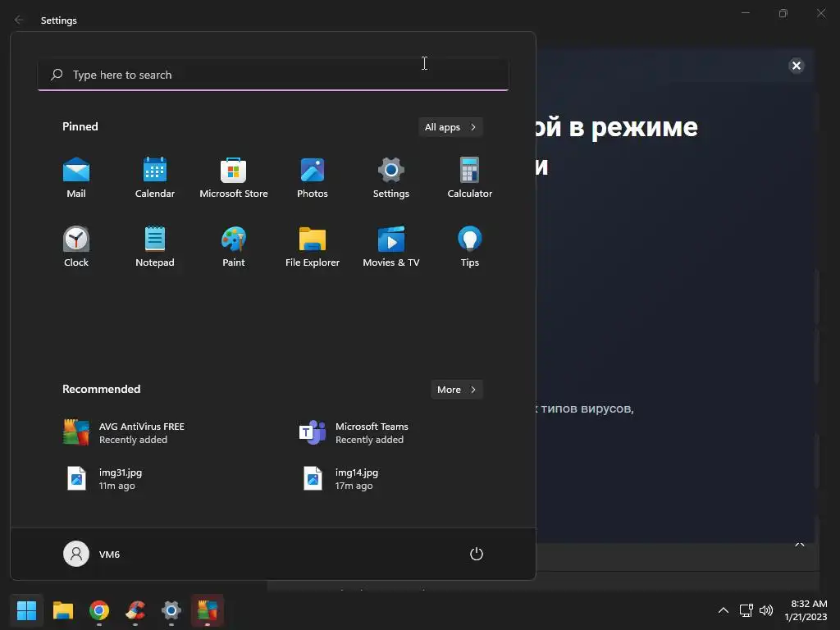Click the Windows Start button on taskbar
The image size is (840, 630).
coord(26,610)
